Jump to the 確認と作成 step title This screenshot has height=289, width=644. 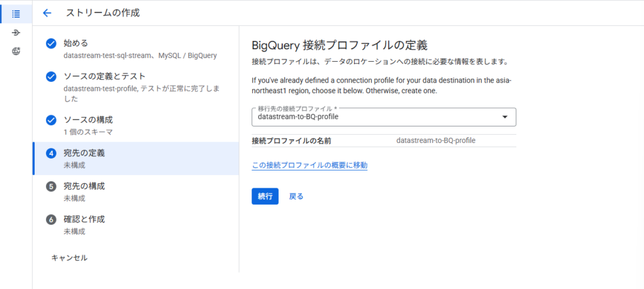point(84,220)
